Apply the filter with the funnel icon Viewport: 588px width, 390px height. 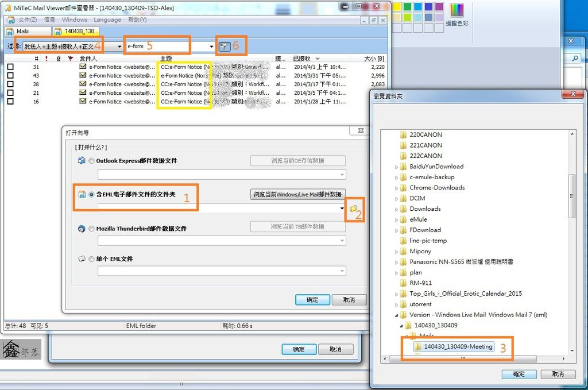pos(225,46)
